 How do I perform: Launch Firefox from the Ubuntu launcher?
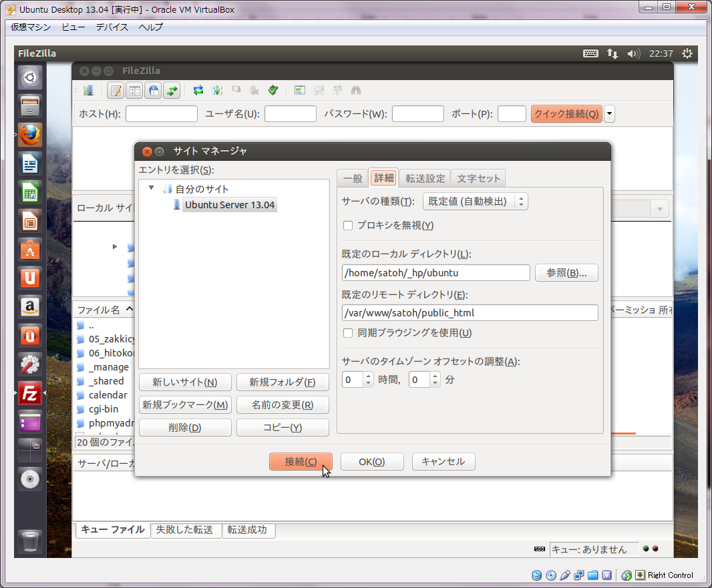30,135
